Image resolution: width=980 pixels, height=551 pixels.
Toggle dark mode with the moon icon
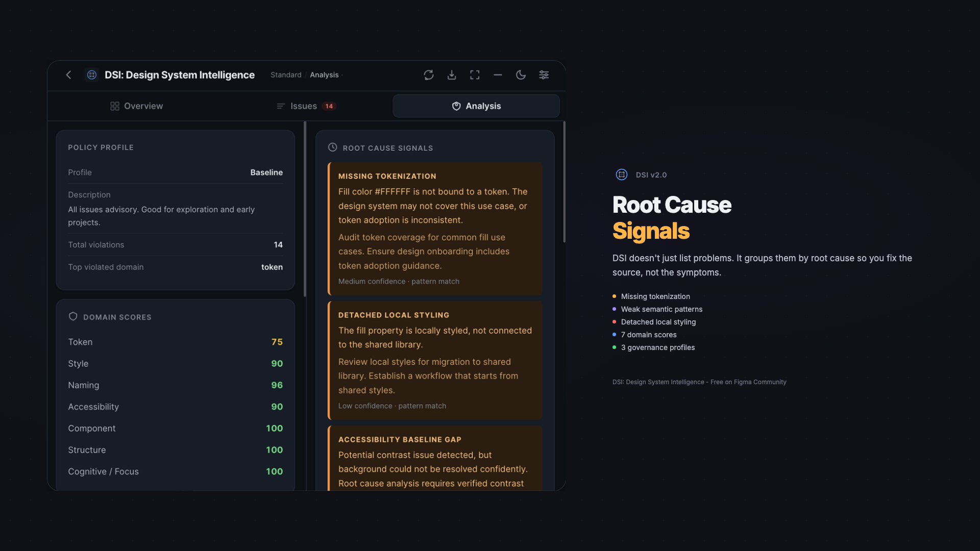521,75
